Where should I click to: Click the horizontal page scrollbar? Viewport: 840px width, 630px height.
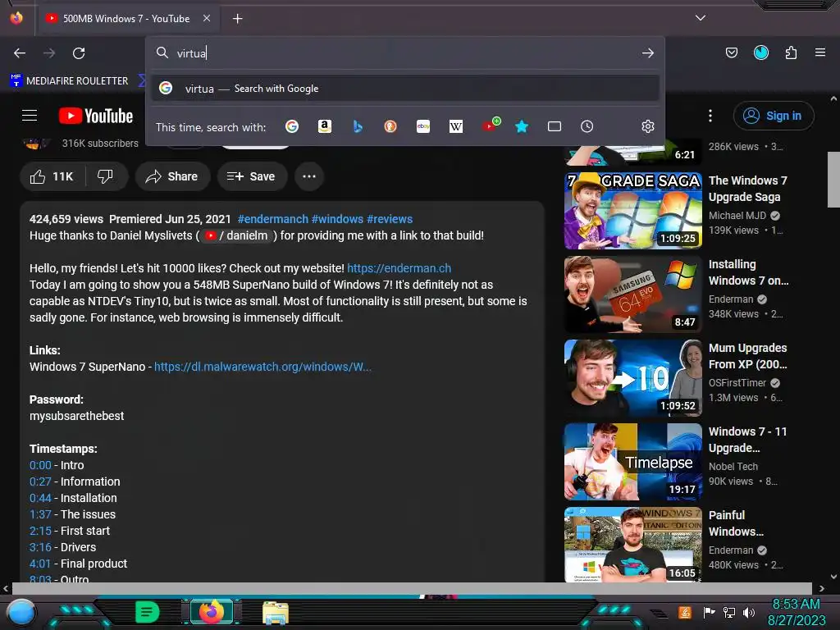pyautogui.click(x=412, y=588)
